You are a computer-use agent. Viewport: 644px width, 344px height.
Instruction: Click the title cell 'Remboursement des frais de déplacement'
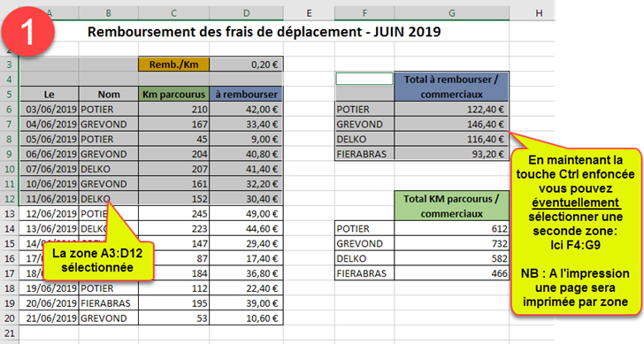[264, 31]
